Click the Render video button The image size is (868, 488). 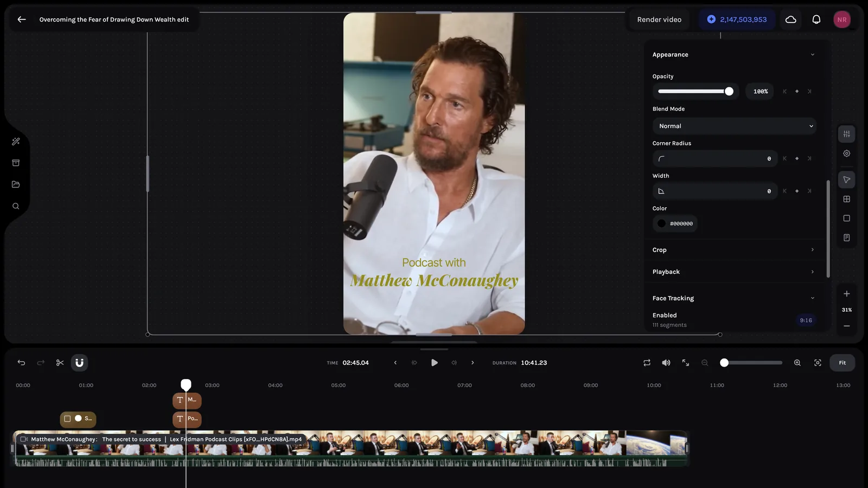[659, 20]
